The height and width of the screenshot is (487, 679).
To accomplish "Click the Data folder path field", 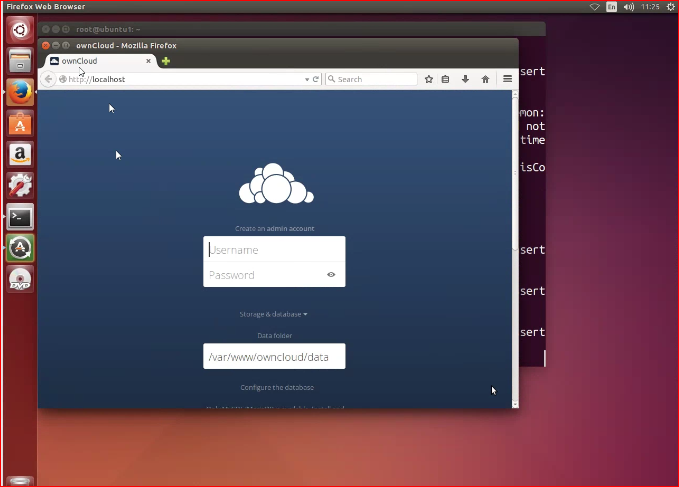I will [274, 356].
